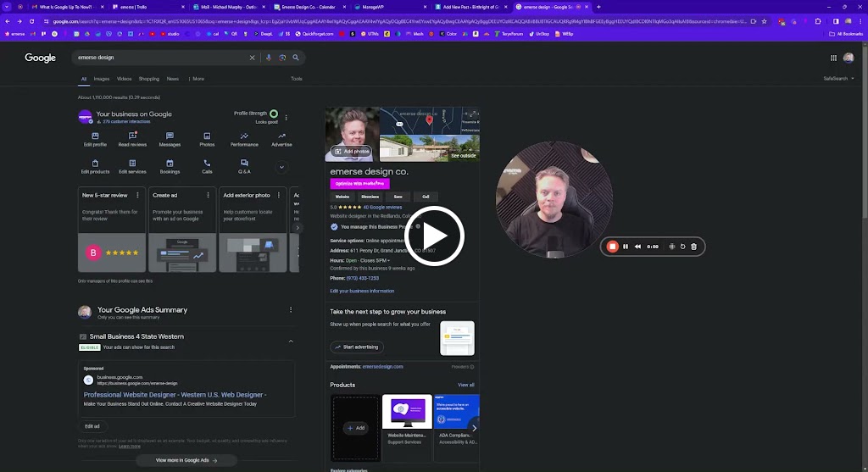Click Start advertising button
This screenshot has width=868, height=472.
[x=357, y=347]
